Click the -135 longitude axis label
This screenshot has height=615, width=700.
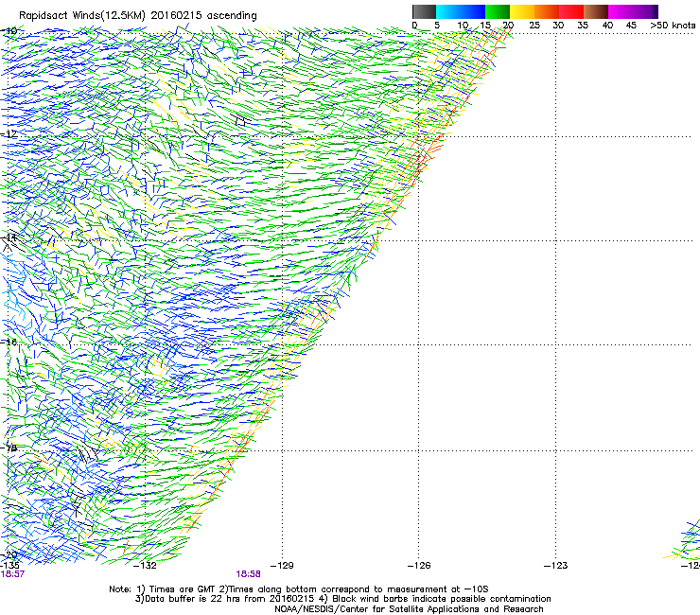[9, 566]
